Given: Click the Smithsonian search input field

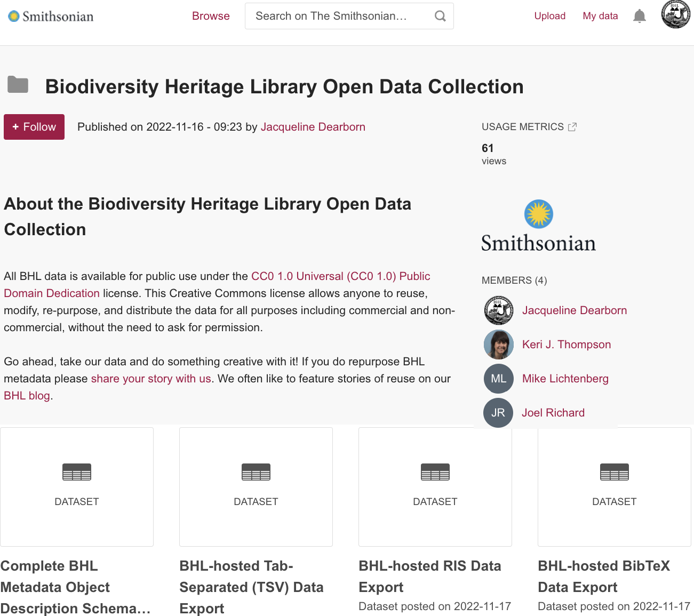Looking at the screenshot, I should pyautogui.click(x=331, y=16).
